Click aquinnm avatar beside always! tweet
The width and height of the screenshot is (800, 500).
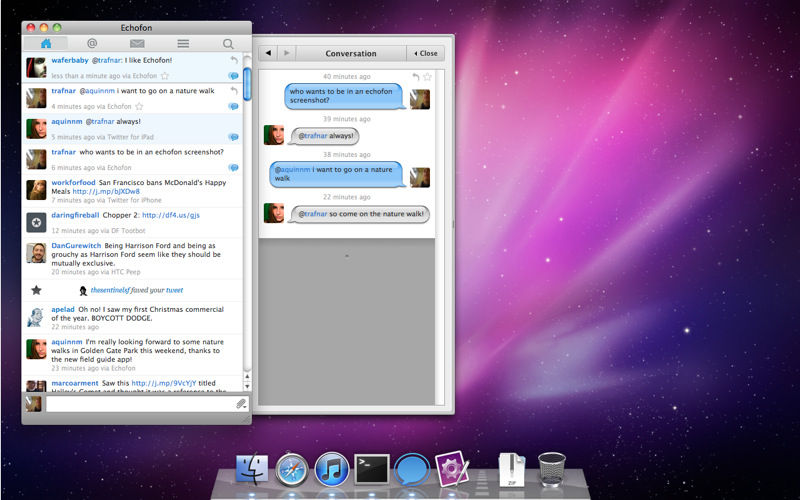coord(36,129)
